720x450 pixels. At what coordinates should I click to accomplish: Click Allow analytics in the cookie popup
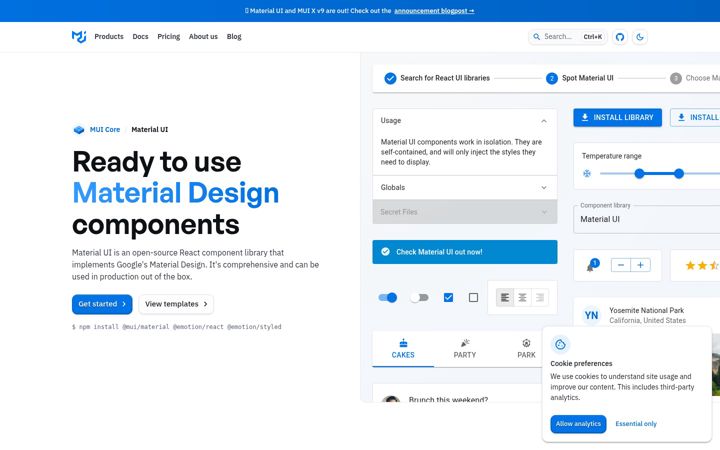point(578,424)
